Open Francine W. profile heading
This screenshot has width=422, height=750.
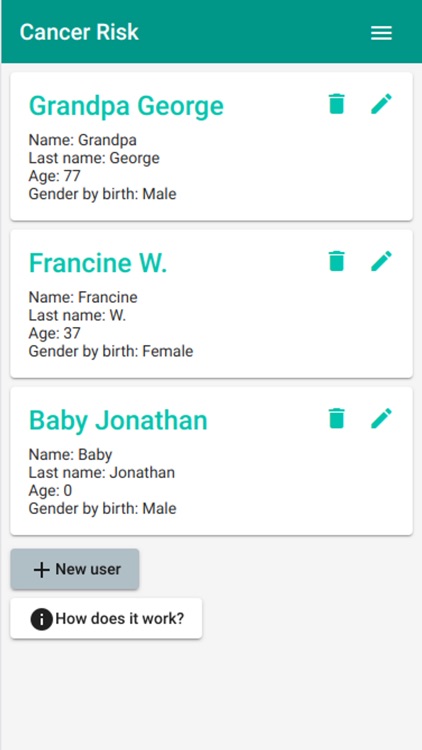click(98, 263)
